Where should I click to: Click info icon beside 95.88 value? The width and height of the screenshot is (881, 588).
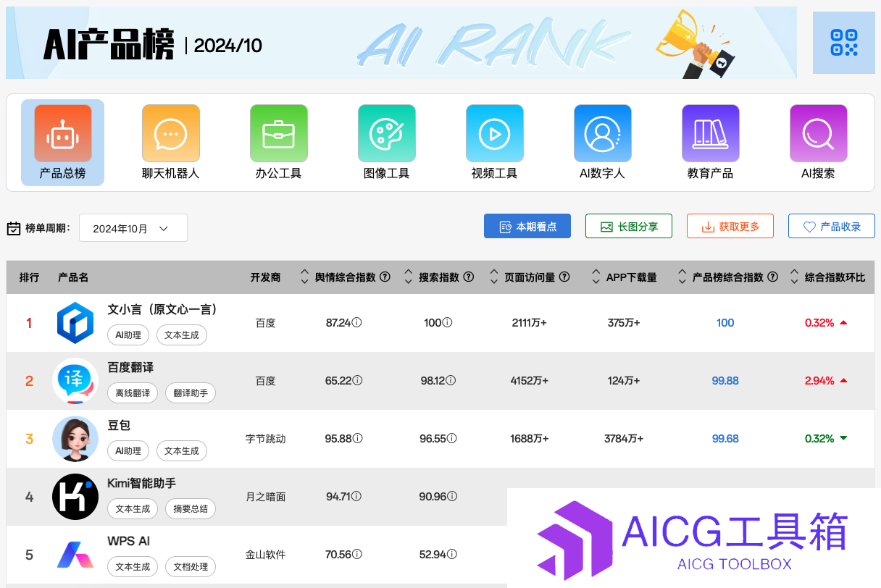tap(357, 439)
